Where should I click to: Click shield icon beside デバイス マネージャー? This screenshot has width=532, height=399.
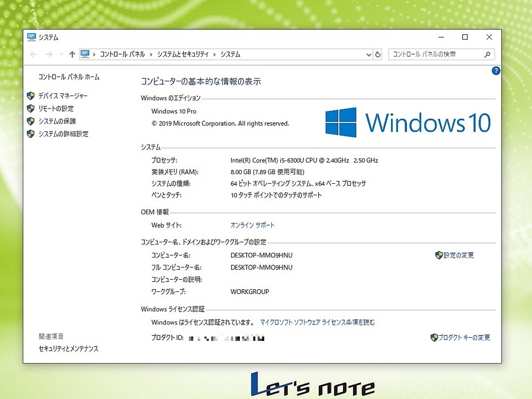pos(31,96)
